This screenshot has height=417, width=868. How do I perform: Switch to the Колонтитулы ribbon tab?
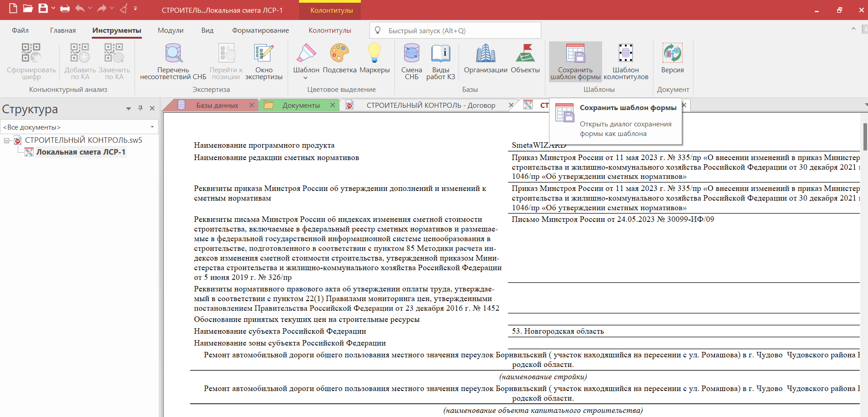[x=330, y=30]
